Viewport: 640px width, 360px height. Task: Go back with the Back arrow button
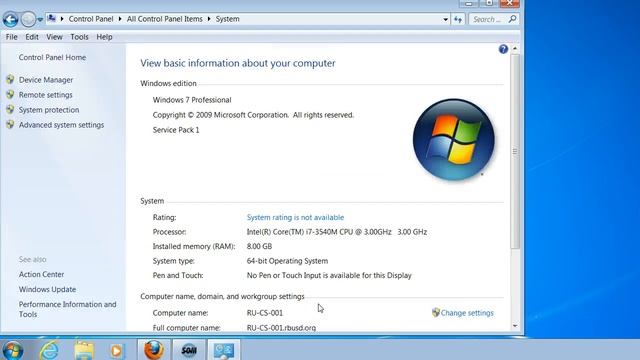pos(11,19)
